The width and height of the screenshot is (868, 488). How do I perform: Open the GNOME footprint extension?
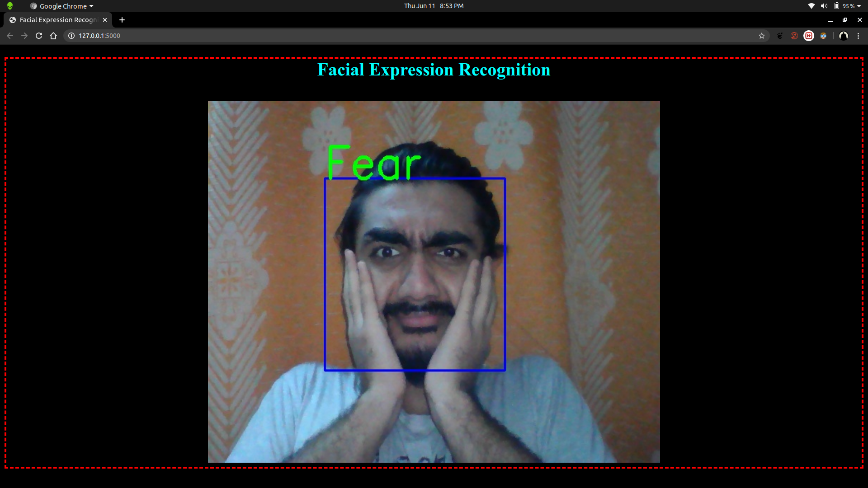[780, 36]
